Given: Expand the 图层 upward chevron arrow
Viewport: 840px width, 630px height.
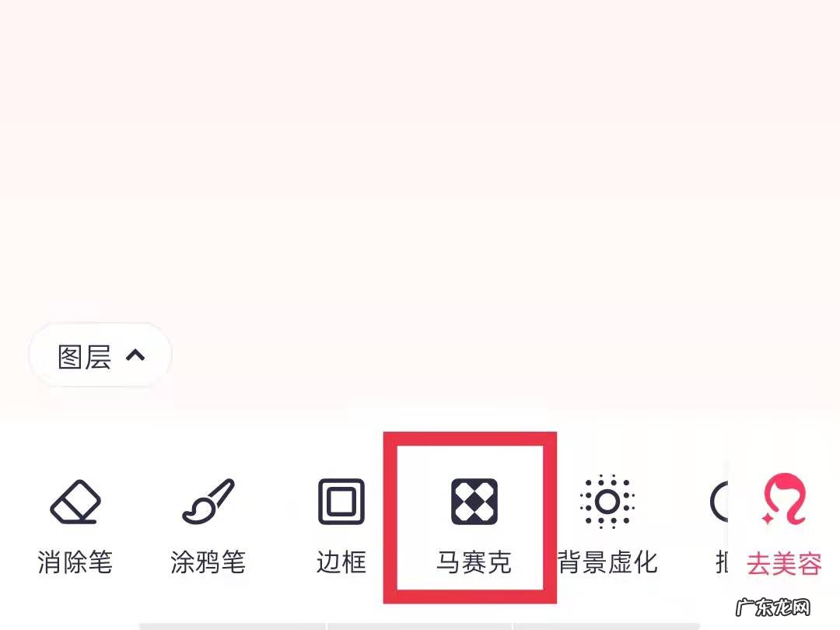Looking at the screenshot, I should pos(135,355).
